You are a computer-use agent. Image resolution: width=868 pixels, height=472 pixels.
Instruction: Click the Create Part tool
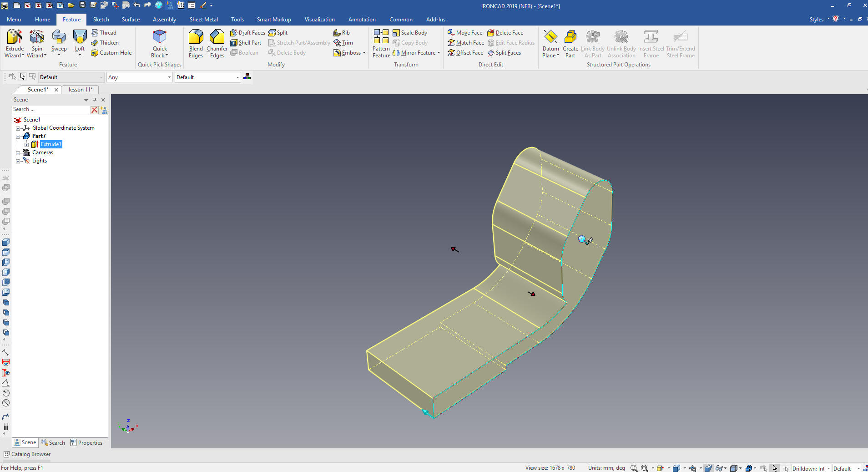point(570,44)
